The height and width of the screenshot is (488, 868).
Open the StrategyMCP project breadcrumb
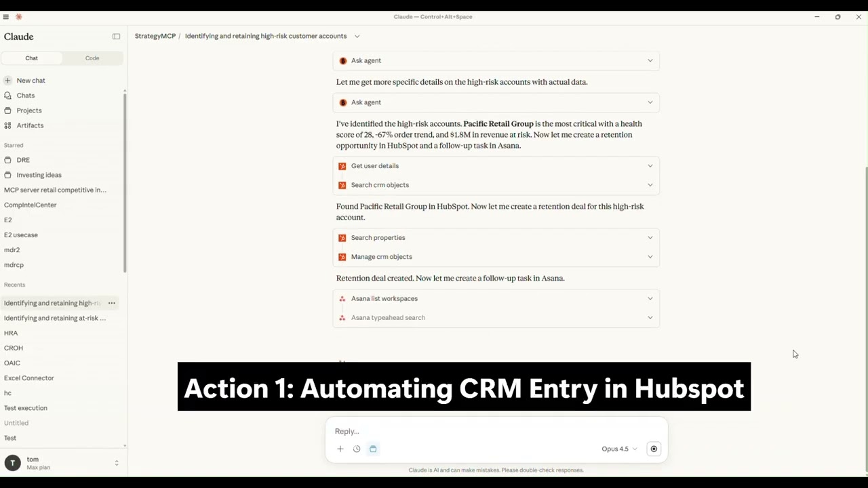pos(155,36)
